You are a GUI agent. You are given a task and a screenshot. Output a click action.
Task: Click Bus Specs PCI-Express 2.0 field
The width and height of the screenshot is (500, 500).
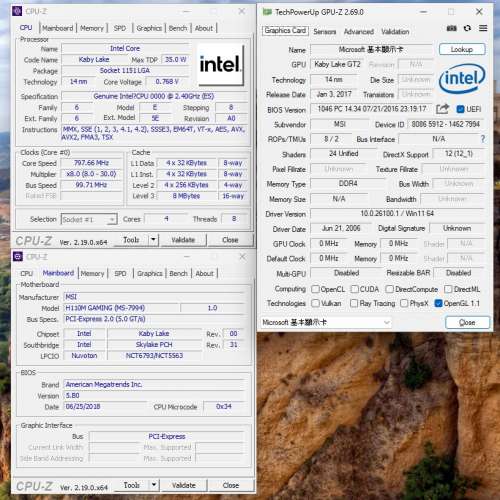click(x=155, y=319)
